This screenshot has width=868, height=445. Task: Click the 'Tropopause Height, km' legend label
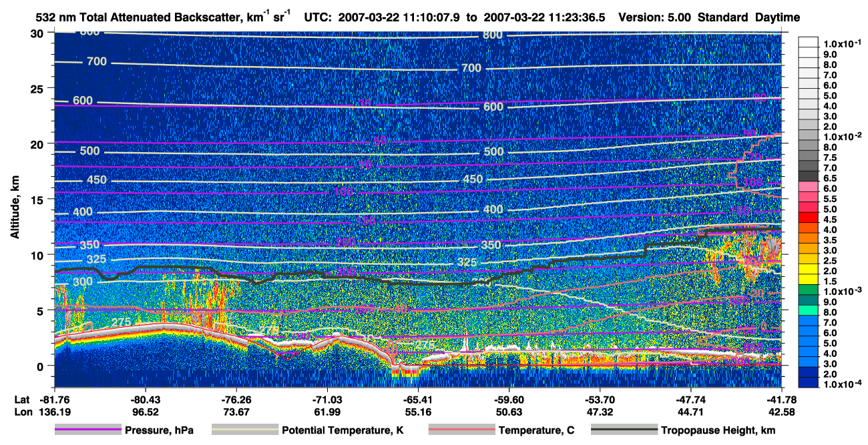click(x=718, y=430)
